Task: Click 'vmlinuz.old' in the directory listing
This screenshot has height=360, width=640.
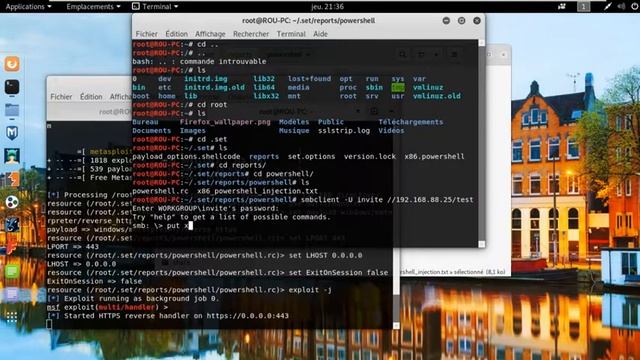Action: [x=437, y=96]
